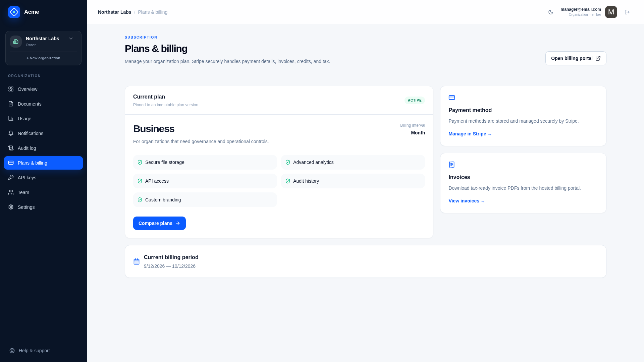Viewport: 644px width, 362px height.
Task: Click the Month billing interval value
Action: (418, 133)
